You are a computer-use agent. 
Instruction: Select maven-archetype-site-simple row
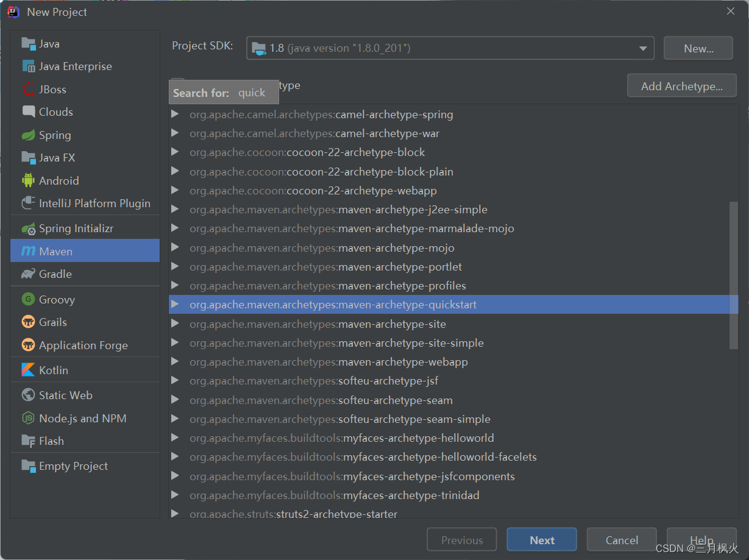pos(453,342)
